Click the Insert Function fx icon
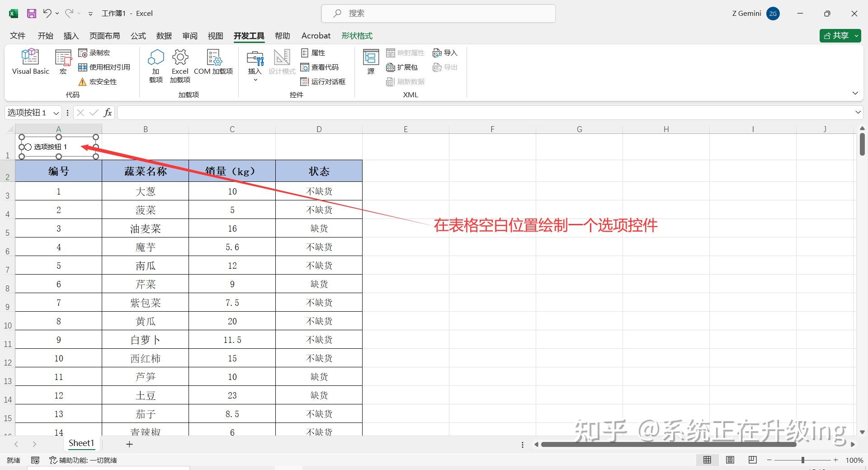 [108, 113]
